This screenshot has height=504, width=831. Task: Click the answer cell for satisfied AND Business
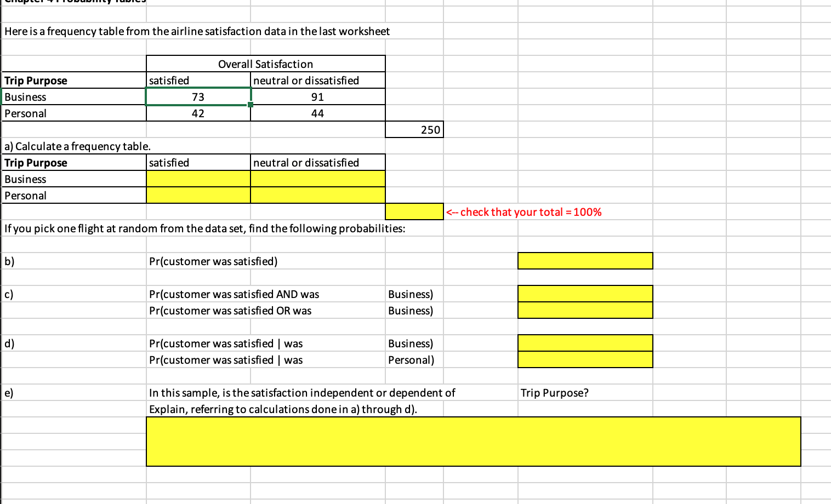(584, 294)
